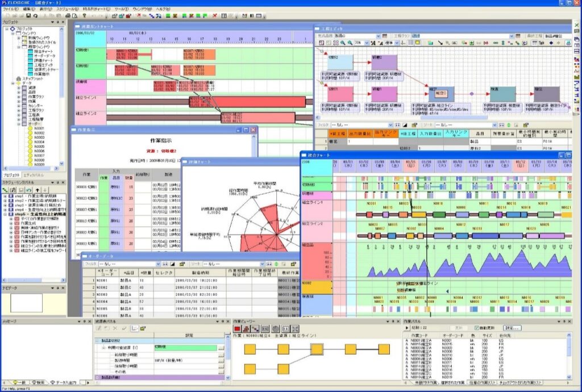Click the red X delete toolbar icon
This screenshot has height=392, width=582.
point(214,15)
